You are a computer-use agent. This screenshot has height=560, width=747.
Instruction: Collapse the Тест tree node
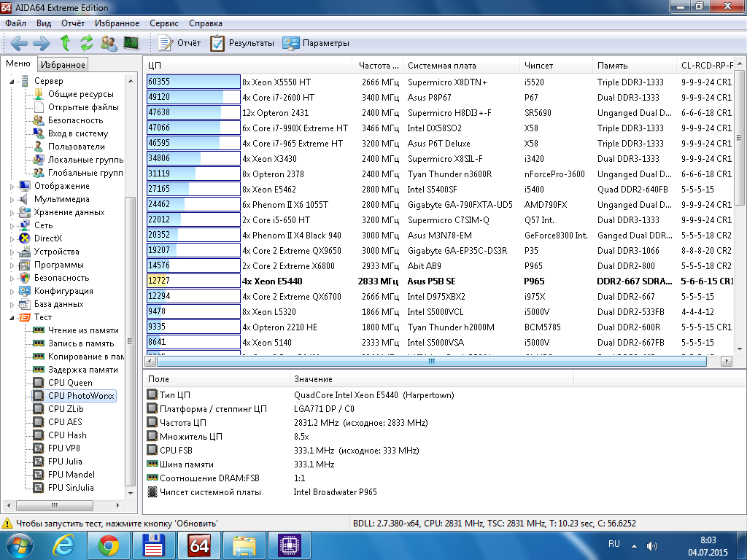tap(12, 318)
